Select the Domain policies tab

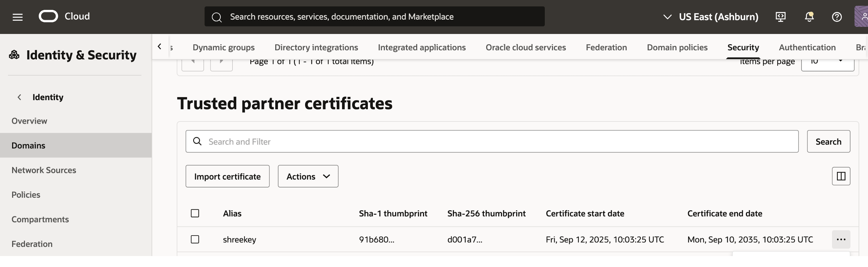[677, 47]
